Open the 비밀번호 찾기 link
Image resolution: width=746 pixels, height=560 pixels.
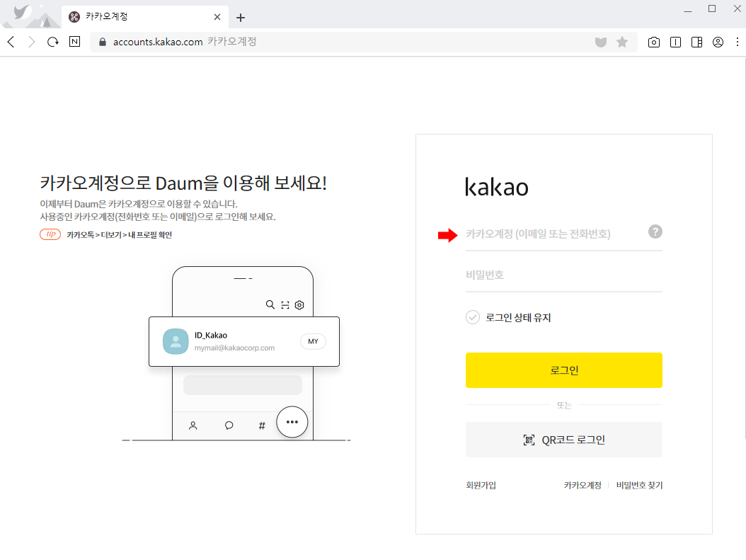[639, 485]
